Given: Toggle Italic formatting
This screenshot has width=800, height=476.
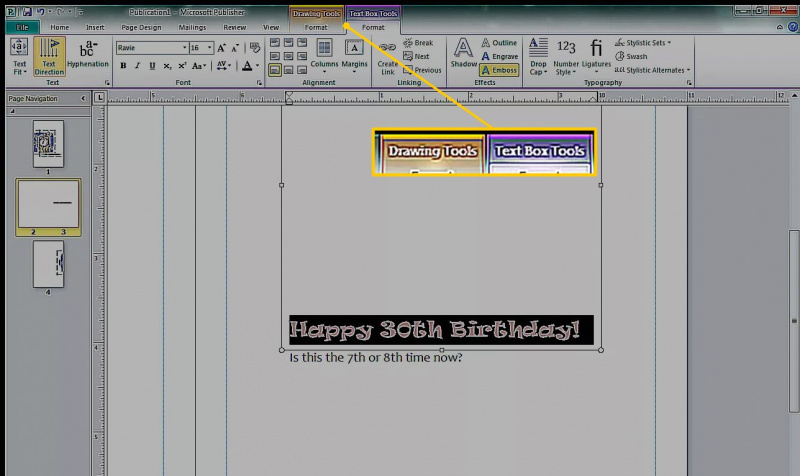Looking at the screenshot, I should click(x=137, y=66).
